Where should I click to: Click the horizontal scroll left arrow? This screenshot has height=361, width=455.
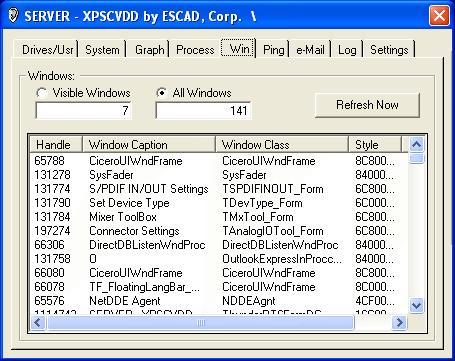37,322
